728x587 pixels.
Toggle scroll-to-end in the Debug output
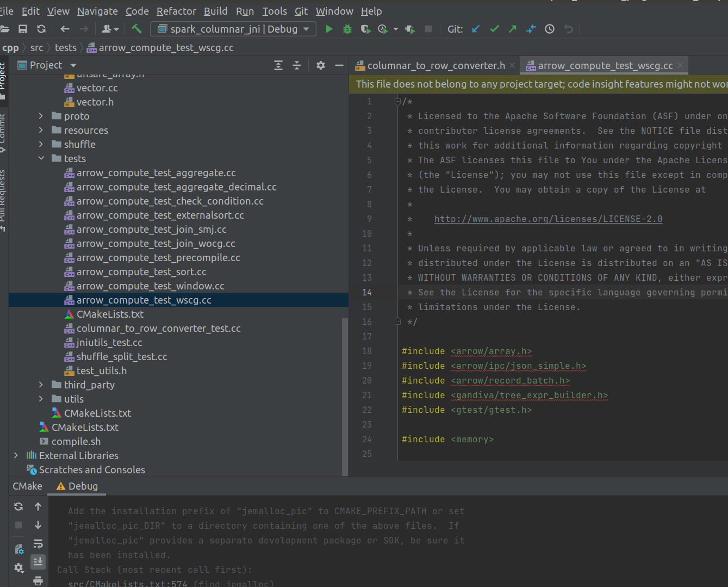(38, 561)
